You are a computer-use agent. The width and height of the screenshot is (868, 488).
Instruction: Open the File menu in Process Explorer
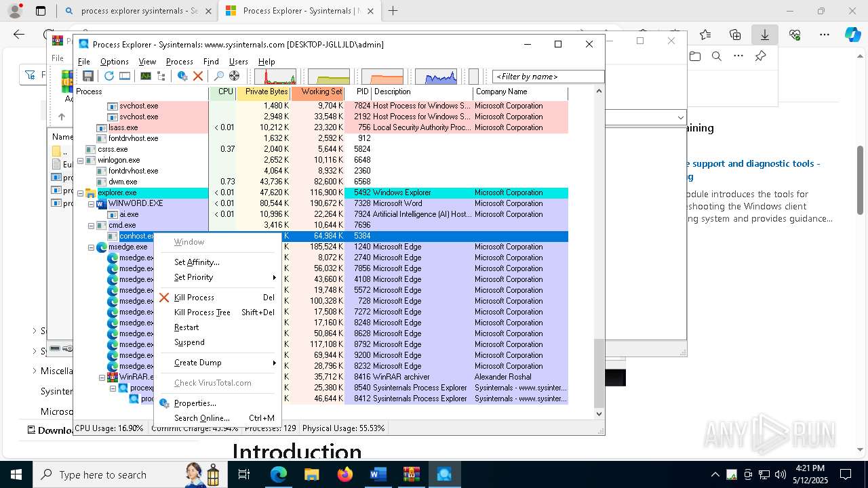(x=84, y=62)
